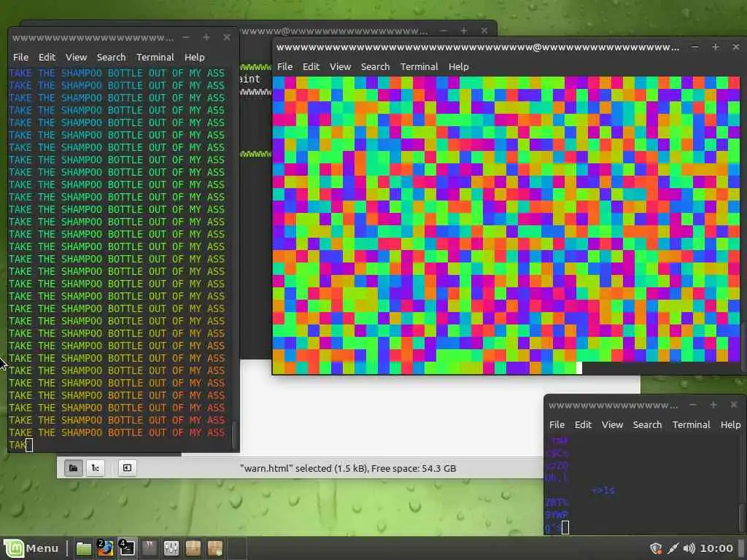The height and width of the screenshot is (560, 747).
Task: Open View menu in rainbow-blocks terminal
Action: 340,66
